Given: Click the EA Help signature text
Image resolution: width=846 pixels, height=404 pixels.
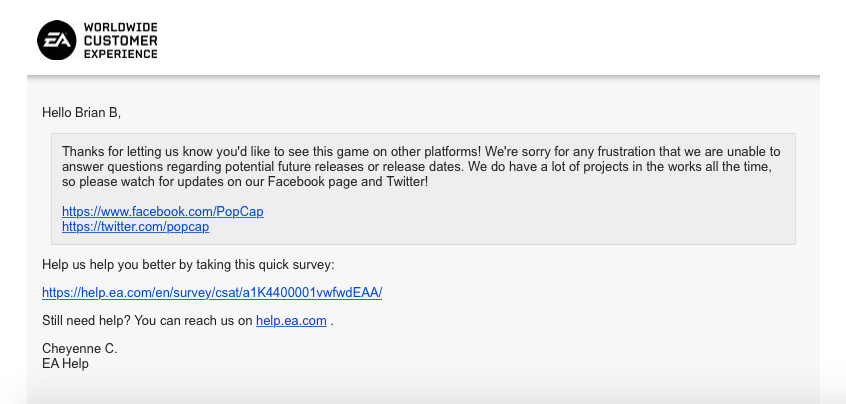Looking at the screenshot, I should click(x=65, y=364).
